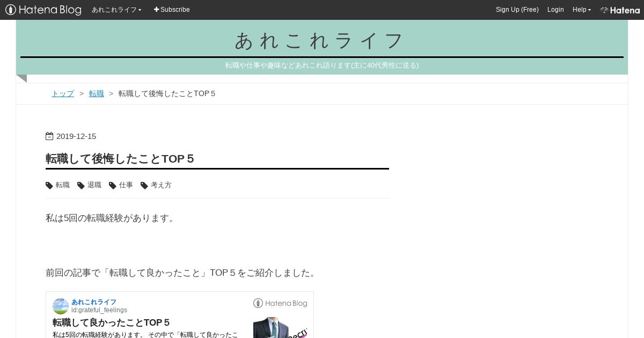Expand the Help dropdown menu
The height and width of the screenshot is (338, 644).
pos(582,10)
